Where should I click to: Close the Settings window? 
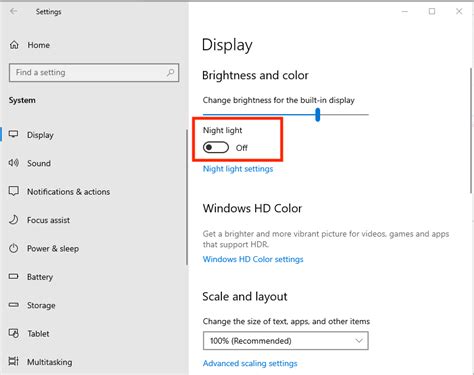[x=459, y=11]
